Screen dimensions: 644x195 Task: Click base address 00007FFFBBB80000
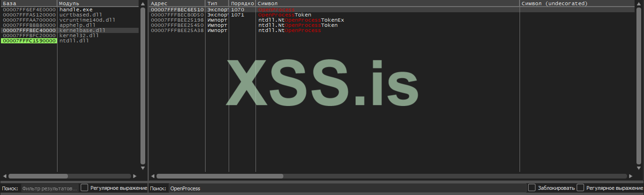tap(29, 25)
